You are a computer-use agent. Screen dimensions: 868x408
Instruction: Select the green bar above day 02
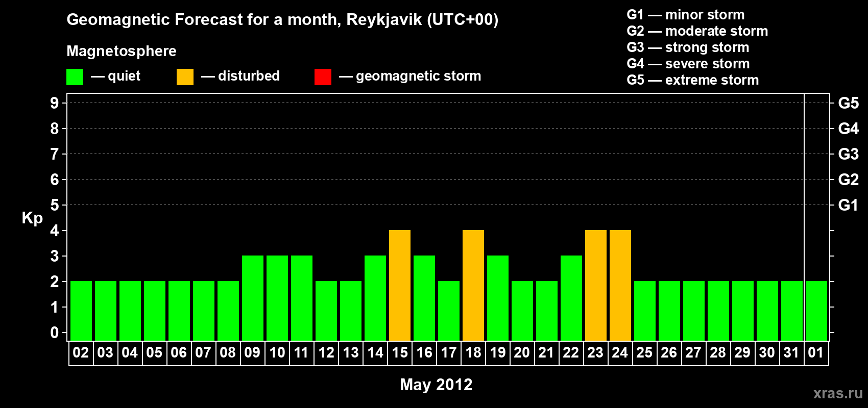81,311
